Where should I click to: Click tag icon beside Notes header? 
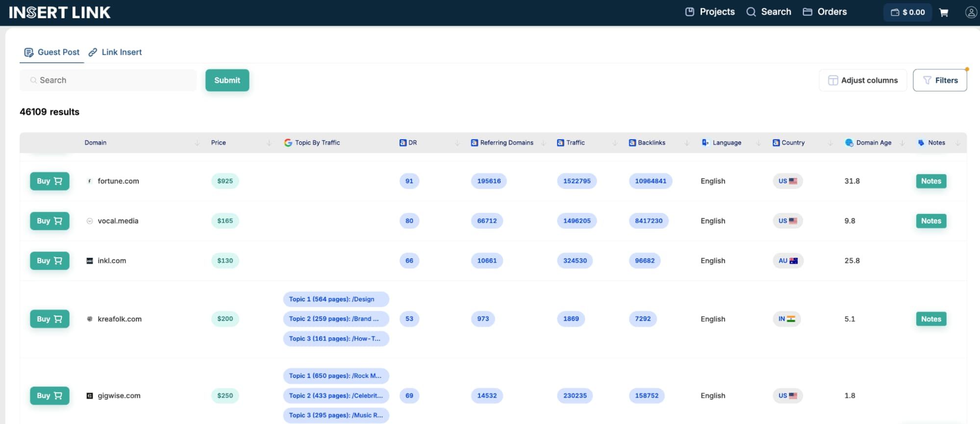tap(921, 143)
